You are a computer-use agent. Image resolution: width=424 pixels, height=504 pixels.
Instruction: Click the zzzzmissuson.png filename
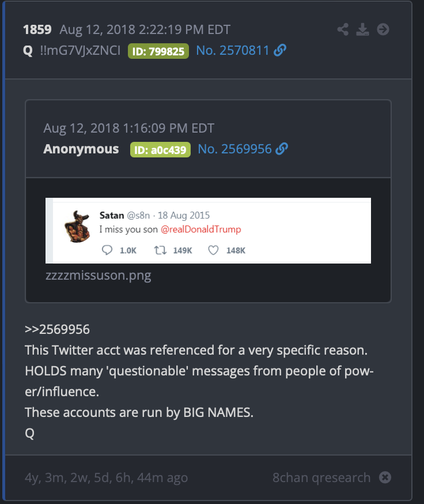pyautogui.click(x=99, y=276)
